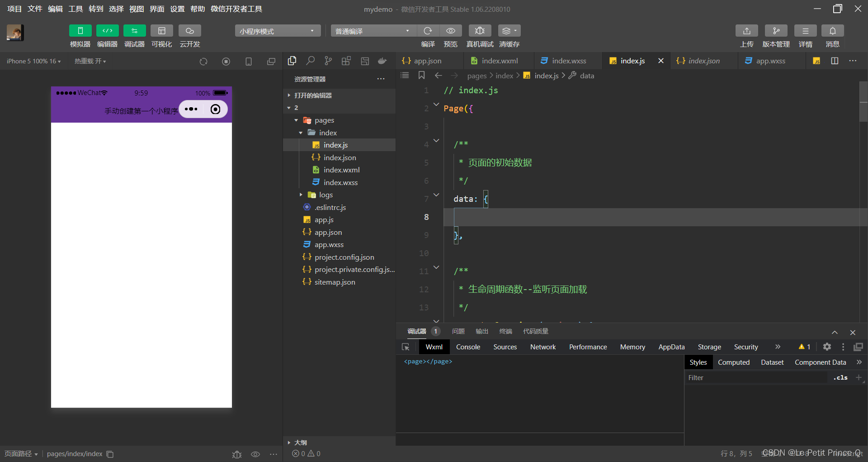Viewport: 868px width, 462px height.
Task: Toggle the simulator (模拟器) panel
Action: [x=80, y=31]
